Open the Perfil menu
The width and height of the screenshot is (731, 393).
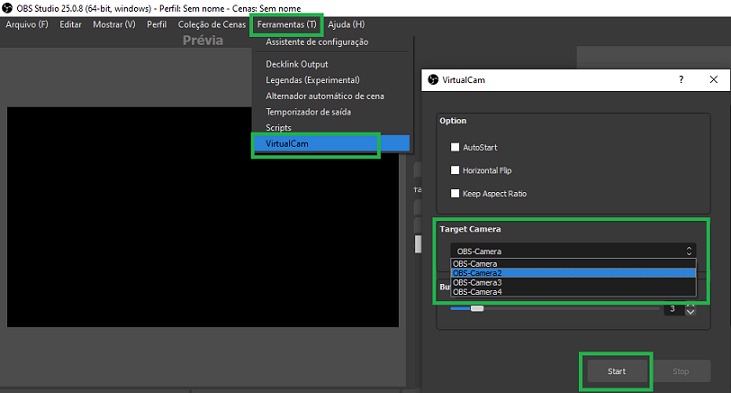coord(157,25)
